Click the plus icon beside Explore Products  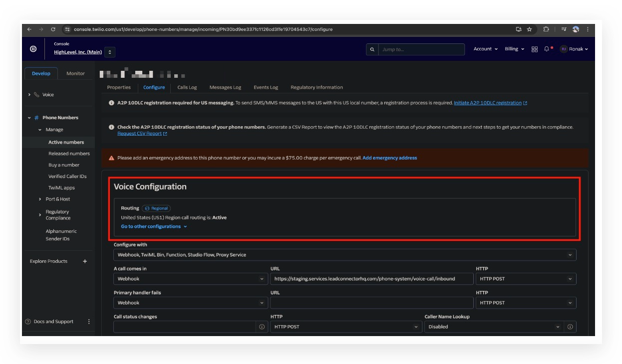(85, 261)
